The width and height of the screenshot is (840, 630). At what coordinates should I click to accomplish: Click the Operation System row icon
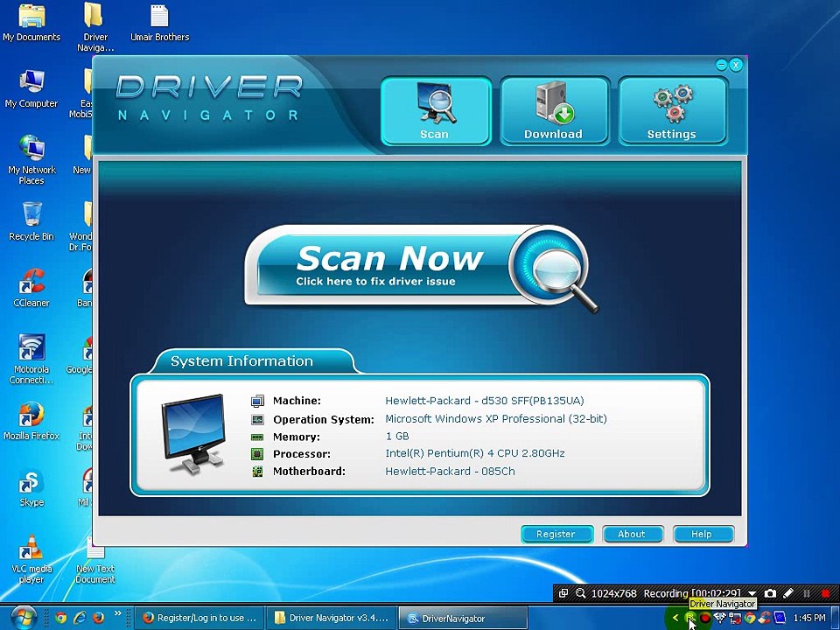click(x=257, y=419)
